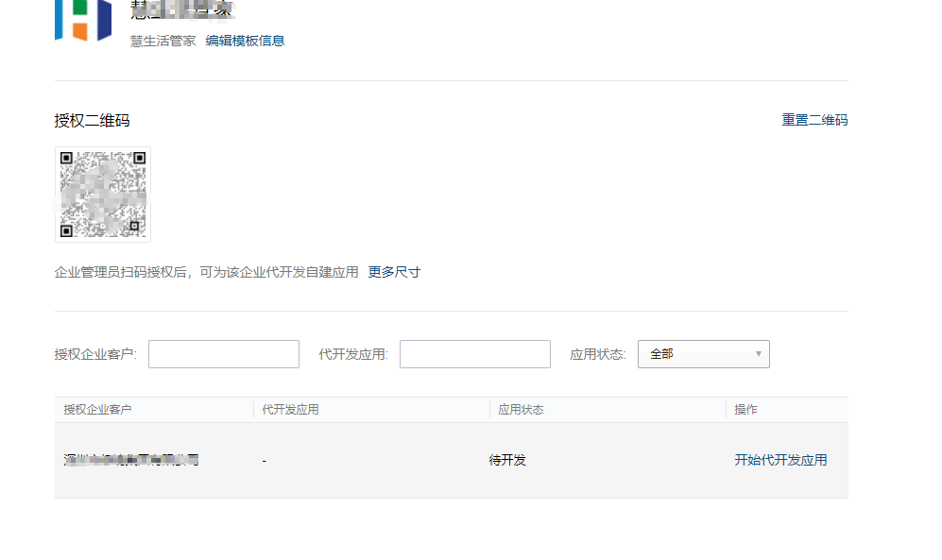
Task: Click the 企业管理员扫码授权后 description text
Action: [x=206, y=272]
